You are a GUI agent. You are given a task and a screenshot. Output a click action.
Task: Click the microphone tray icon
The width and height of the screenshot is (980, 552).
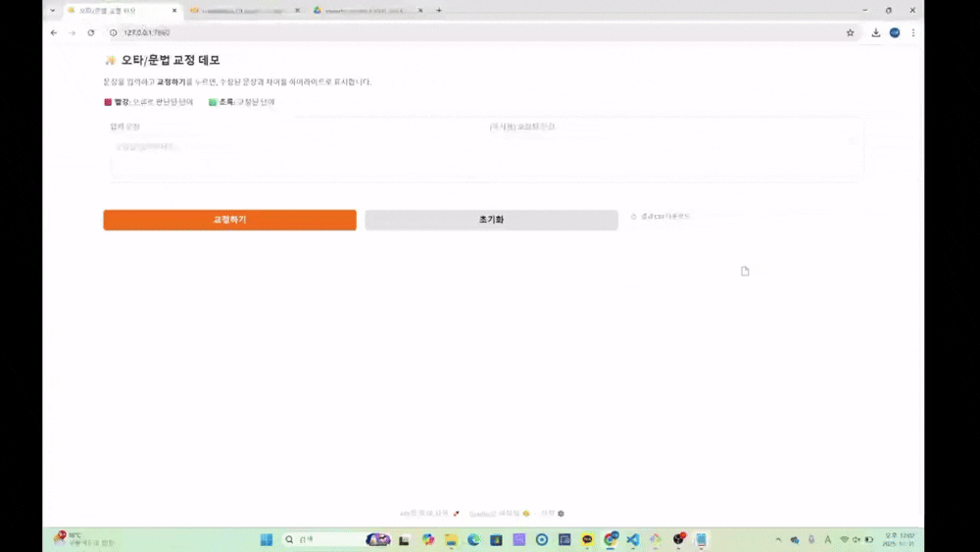(811, 539)
